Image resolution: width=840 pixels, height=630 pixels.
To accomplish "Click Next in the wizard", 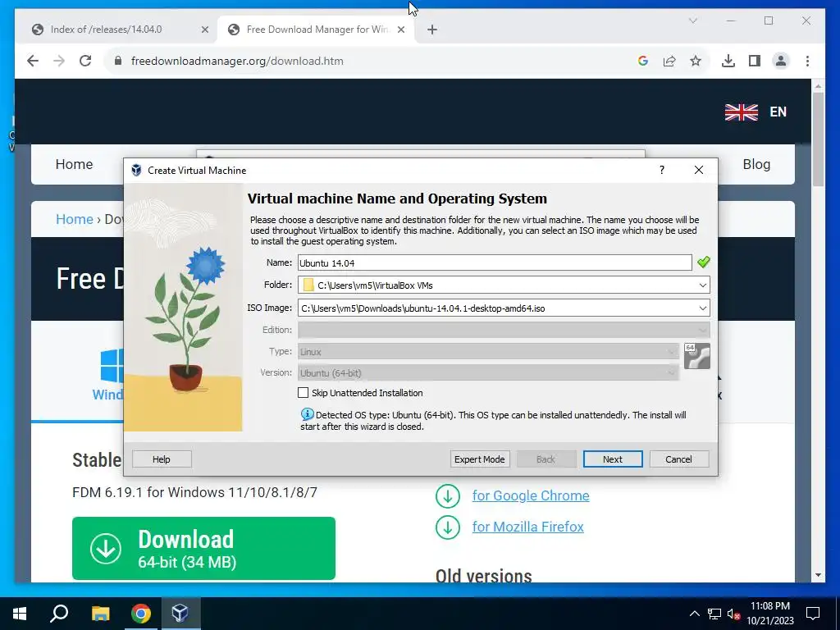I will coord(612,459).
